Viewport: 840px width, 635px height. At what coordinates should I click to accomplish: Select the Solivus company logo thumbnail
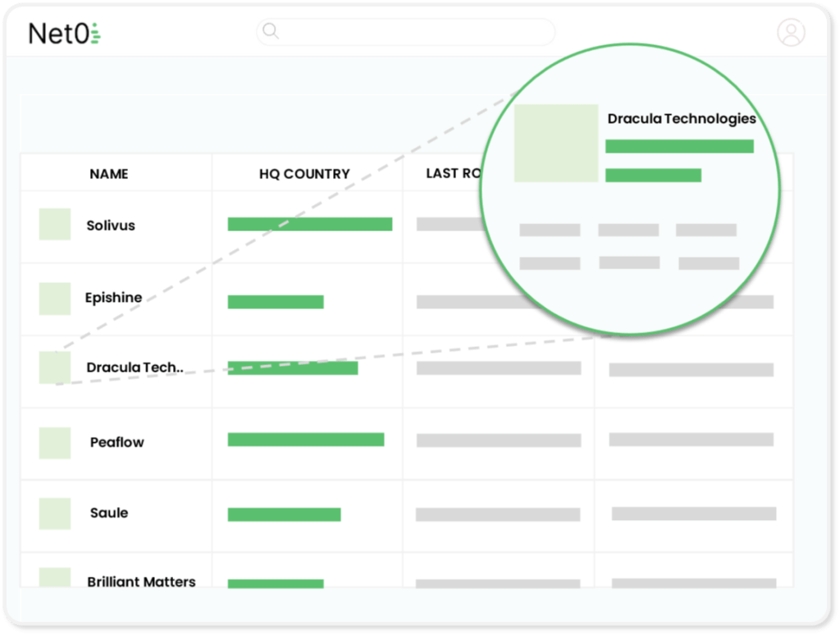(54, 224)
